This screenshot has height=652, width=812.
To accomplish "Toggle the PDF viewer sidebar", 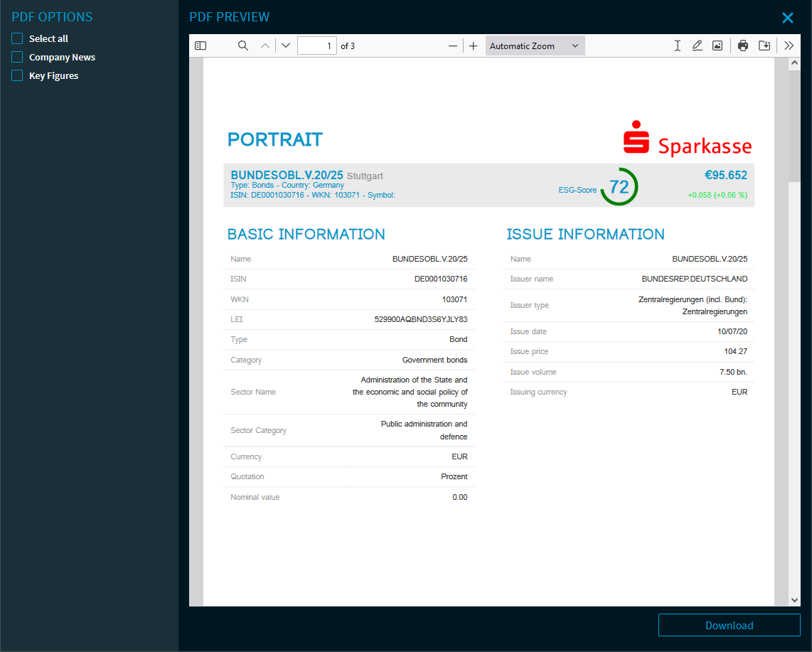I will click(201, 46).
